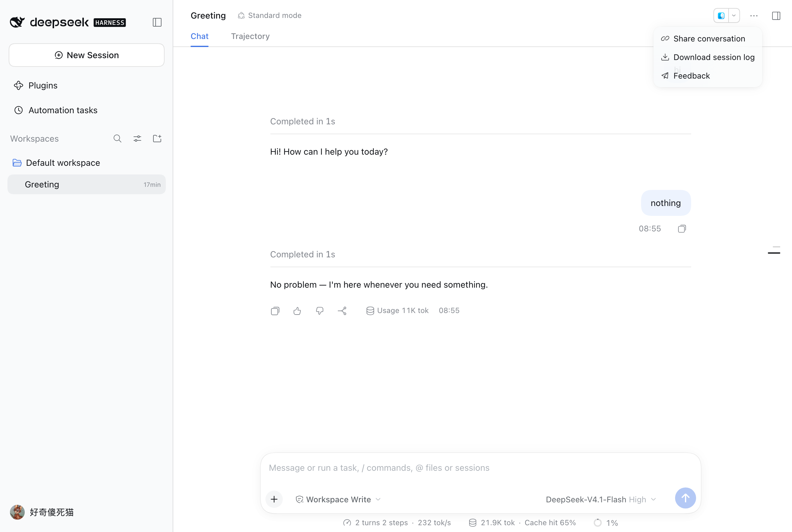This screenshot has width=792, height=532.
Task: Jump to last message via minimap marker
Action: 774,253
